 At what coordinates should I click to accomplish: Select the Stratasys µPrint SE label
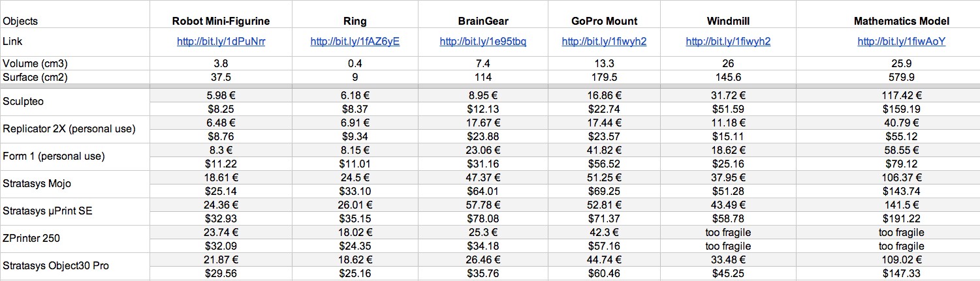point(46,211)
